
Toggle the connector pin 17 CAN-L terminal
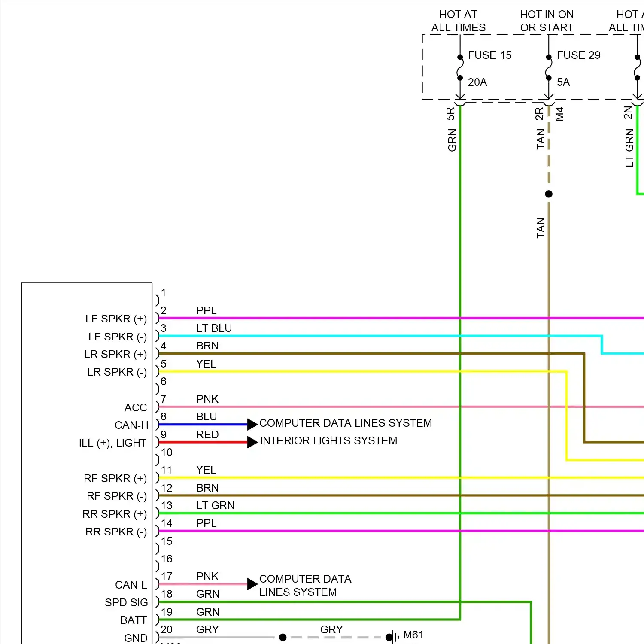[157, 583]
